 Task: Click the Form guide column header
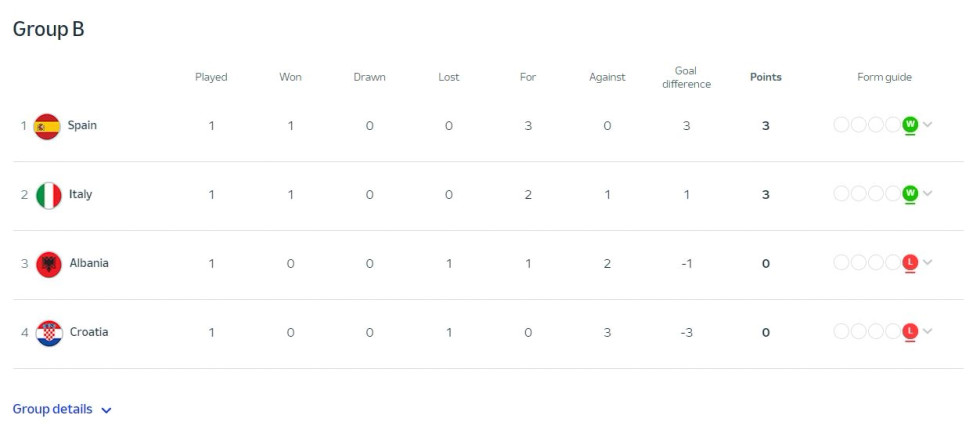point(884,77)
